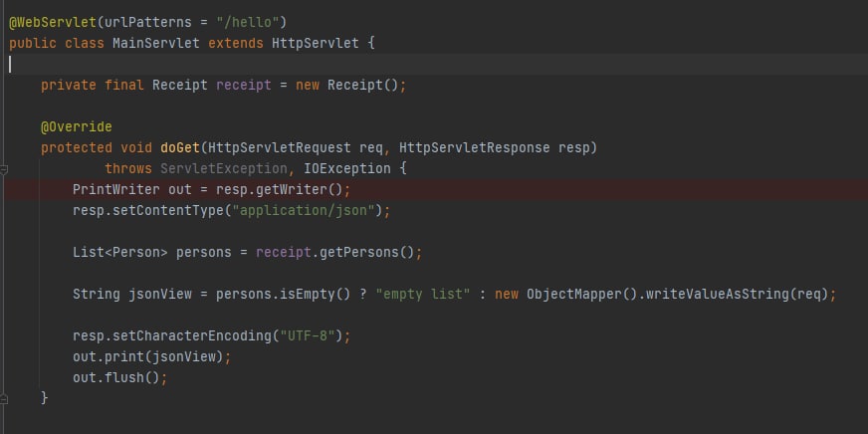Click persons.isEmpty() call
This screenshot has width=868, height=434.
[284, 294]
